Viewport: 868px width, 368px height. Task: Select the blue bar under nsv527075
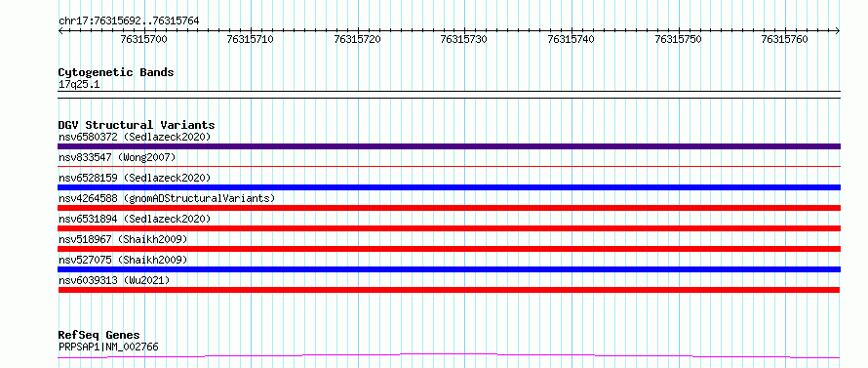click(449, 269)
